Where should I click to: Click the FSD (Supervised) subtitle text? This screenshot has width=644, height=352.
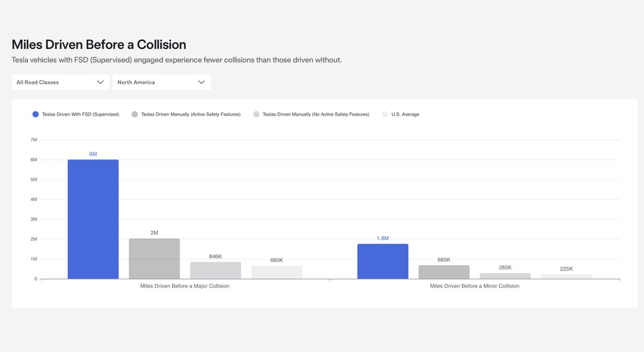pyautogui.click(x=177, y=60)
